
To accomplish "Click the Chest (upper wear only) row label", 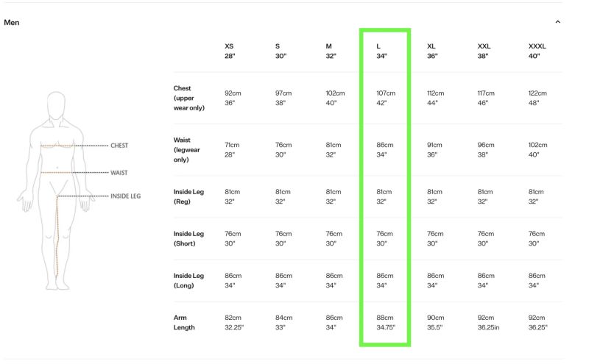I will tap(189, 98).
